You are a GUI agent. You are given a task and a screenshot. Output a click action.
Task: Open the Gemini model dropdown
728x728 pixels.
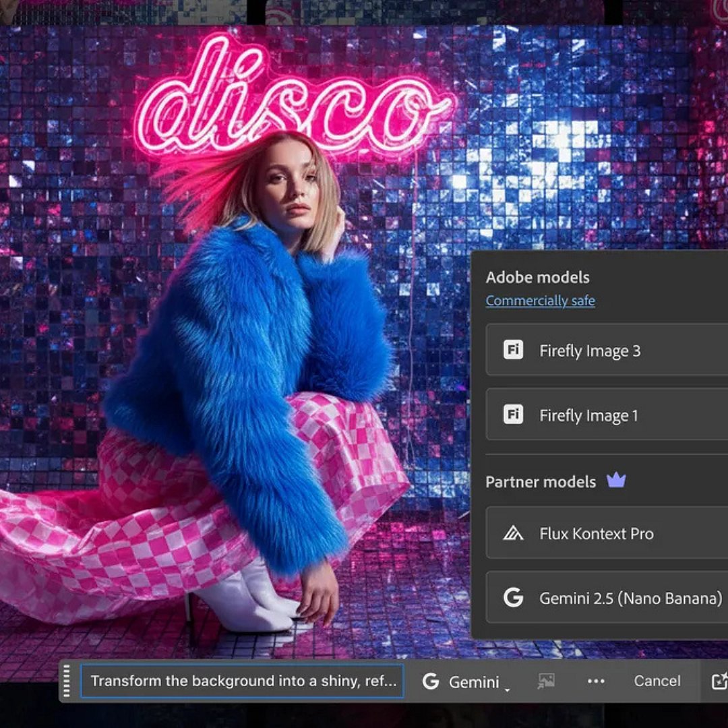pyautogui.click(x=473, y=681)
